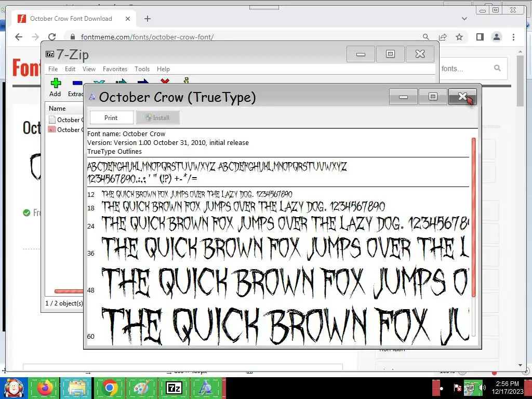Select the October Crow Font Download tab
Viewport: 532px width, 399px height.
coord(74,19)
